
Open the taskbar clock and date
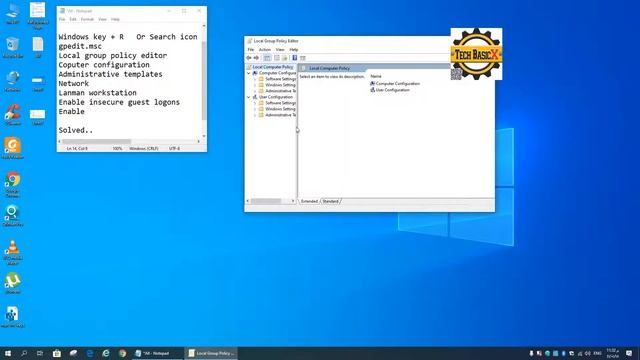612,353
